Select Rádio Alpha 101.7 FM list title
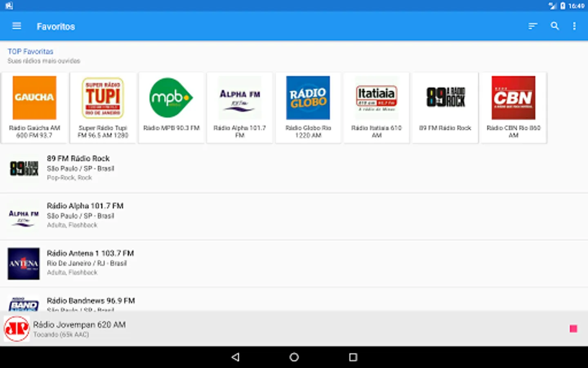Screen dimensions: 588x368 [85, 206]
